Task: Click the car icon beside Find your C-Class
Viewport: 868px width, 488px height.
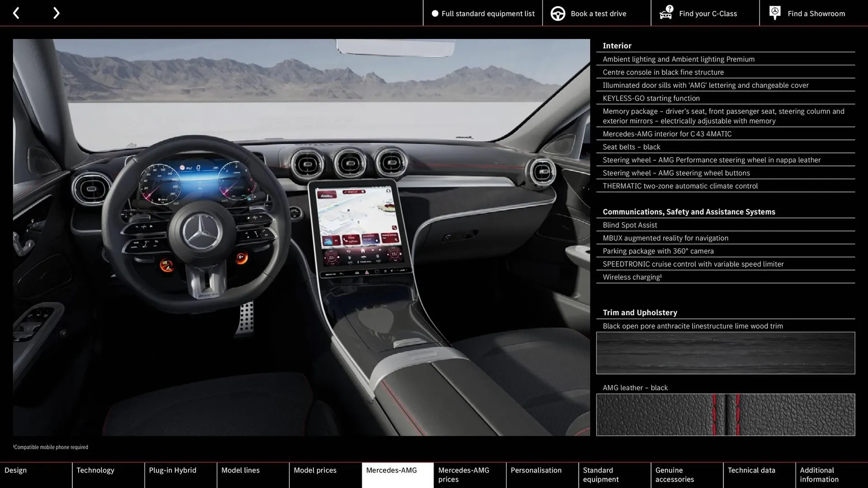Action: (x=665, y=13)
